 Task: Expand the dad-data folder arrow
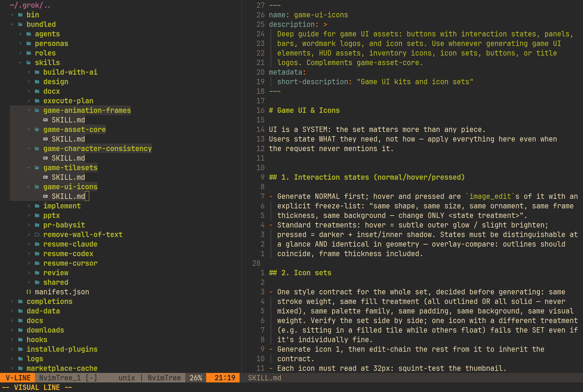pyautogui.click(x=12, y=311)
